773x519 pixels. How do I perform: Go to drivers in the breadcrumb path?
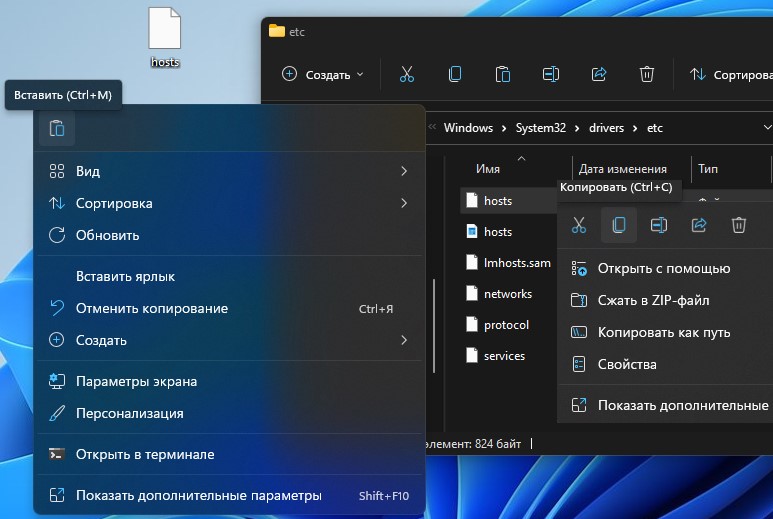(606, 128)
